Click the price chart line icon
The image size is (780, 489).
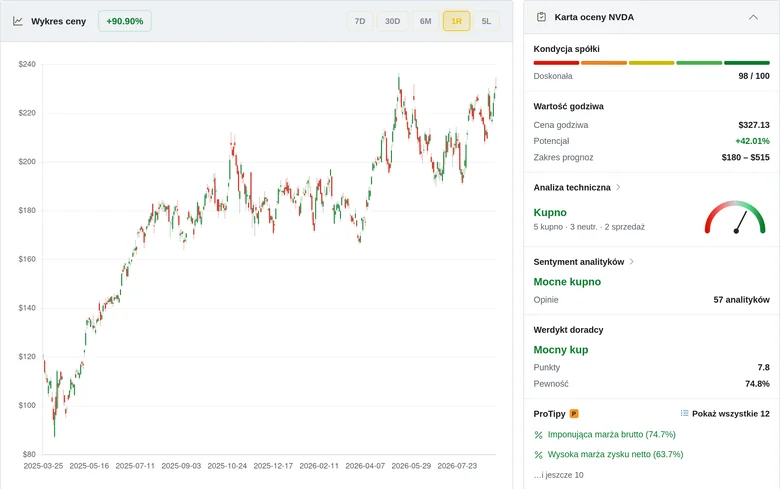tap(18, 21)
